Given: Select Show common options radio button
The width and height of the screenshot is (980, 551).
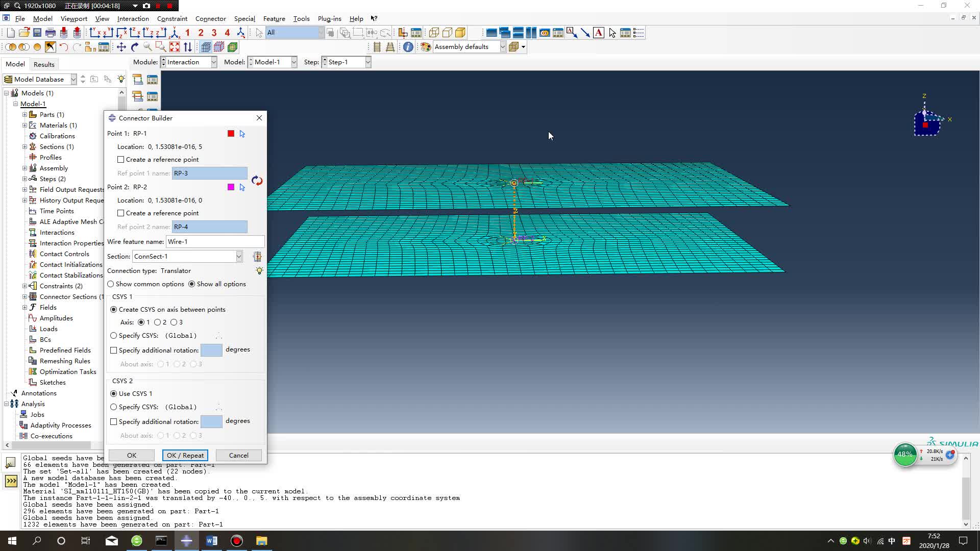Looking at the screenshot, I should (x=111, y=284).
